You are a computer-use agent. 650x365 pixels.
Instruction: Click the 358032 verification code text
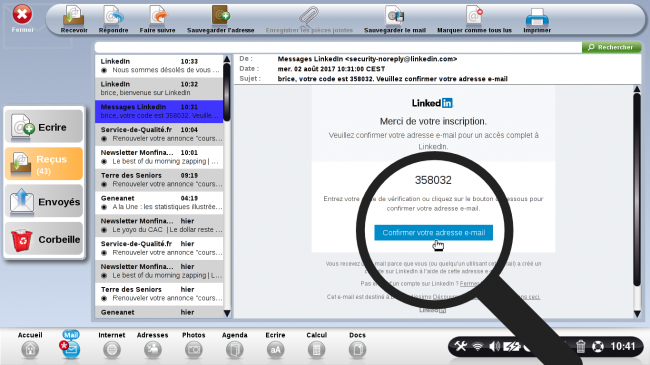pyautogui.click(x=433, y=180)
